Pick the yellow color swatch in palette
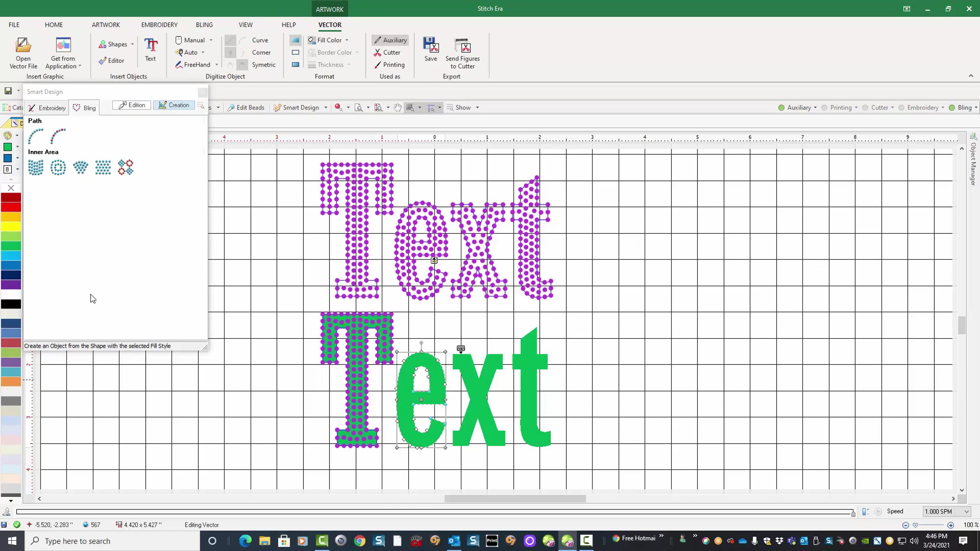This screenshot has width=980, height=551. 11,227
